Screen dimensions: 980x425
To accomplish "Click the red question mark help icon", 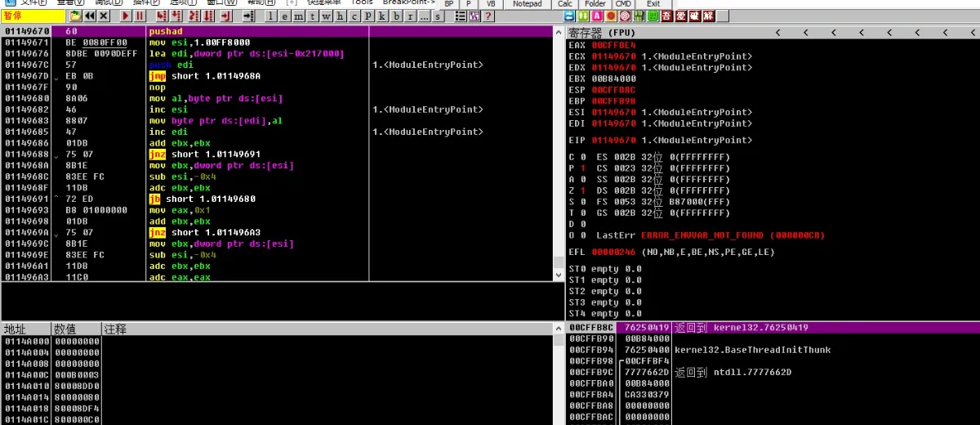I will click(x=488, y=16).
